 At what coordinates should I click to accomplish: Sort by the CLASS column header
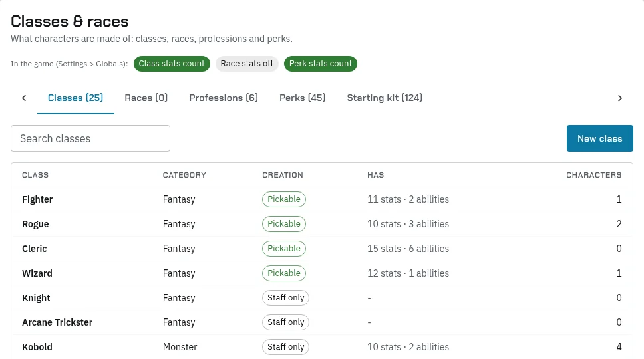click(35, 175)
